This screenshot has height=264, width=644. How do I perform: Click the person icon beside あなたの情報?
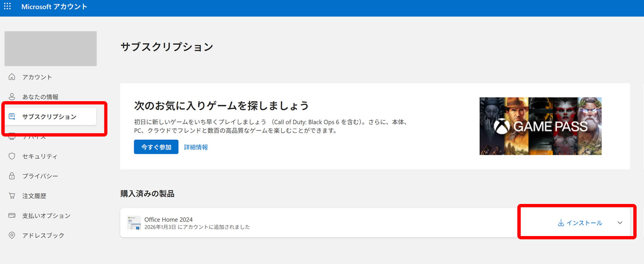pos(12,97)
